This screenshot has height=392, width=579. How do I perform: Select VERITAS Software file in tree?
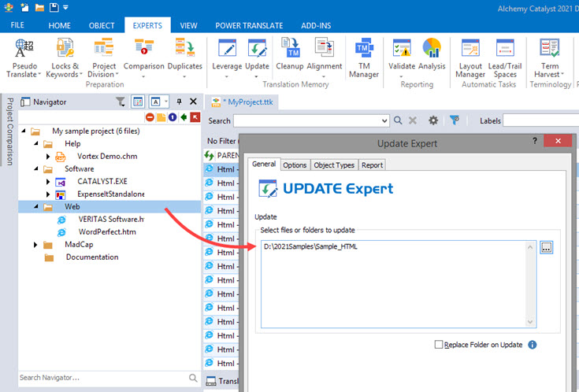(x=111, y=220)
